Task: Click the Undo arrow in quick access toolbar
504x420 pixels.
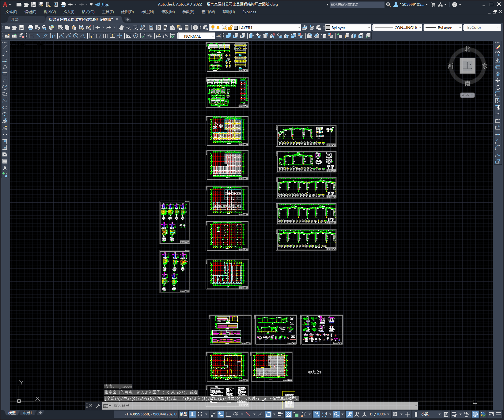Action: 70,5
